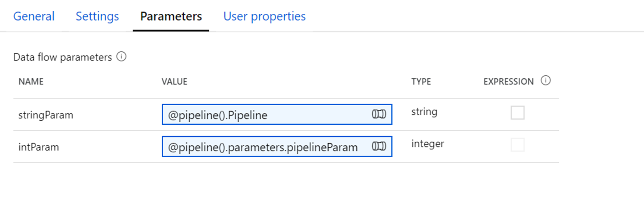
Task: Click the integer type label
Action: [427, 144]
